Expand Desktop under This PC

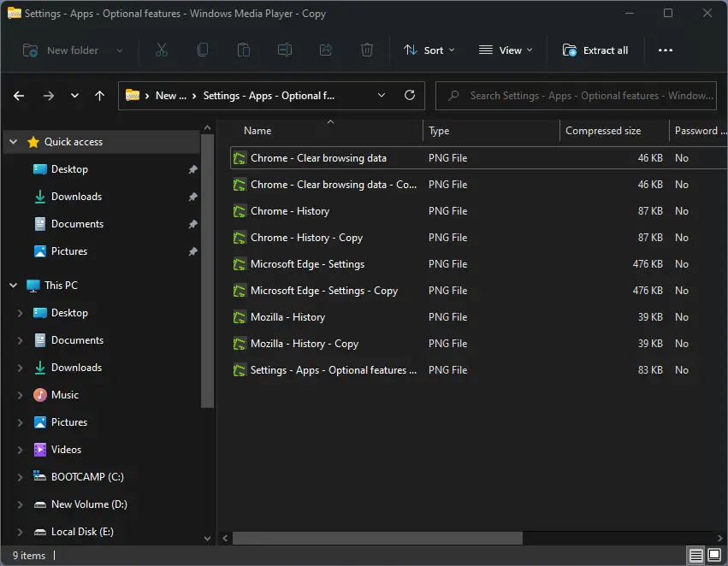click(x=20, y=313)
